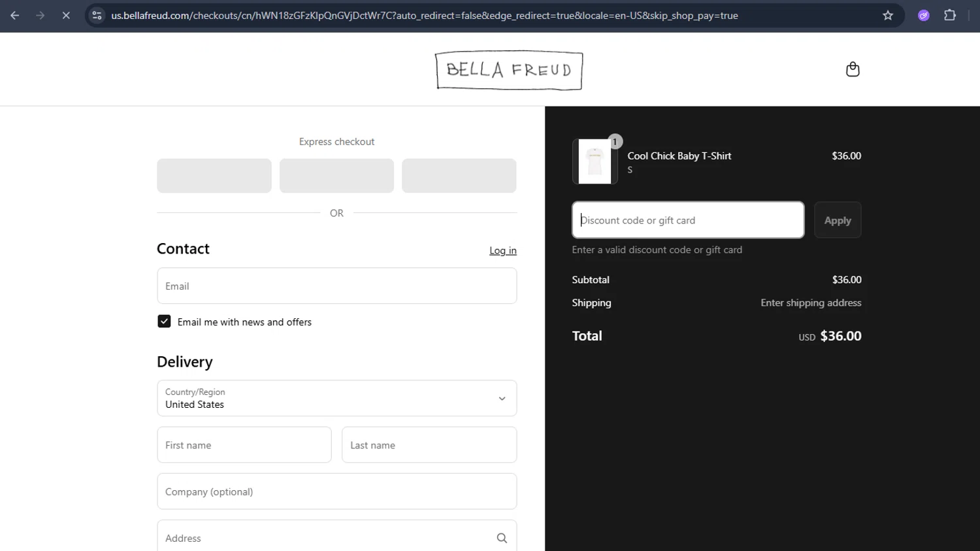Click the Bella Freud logo
This screenshot has width=980, height=551.
(x=509, y=70)
